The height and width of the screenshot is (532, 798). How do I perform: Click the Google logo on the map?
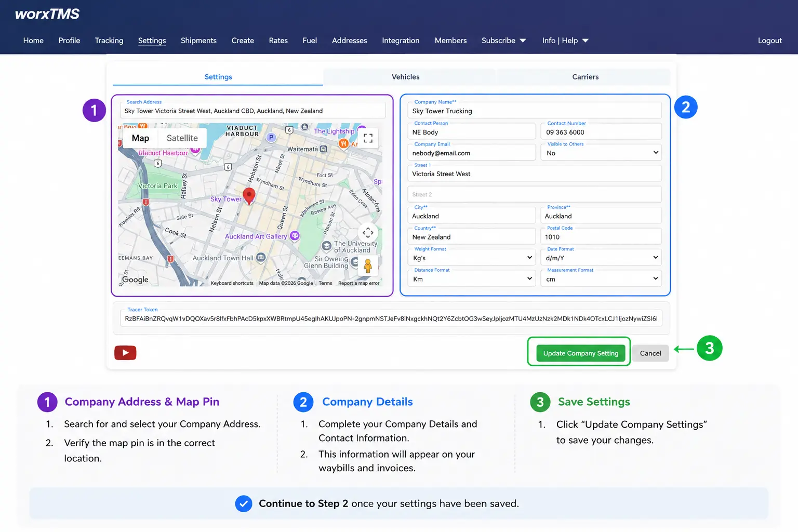[x=135, y=280]
